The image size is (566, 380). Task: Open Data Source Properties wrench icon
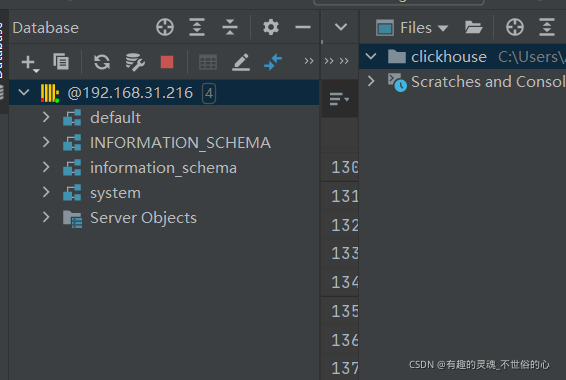click(x=135, y=62)
